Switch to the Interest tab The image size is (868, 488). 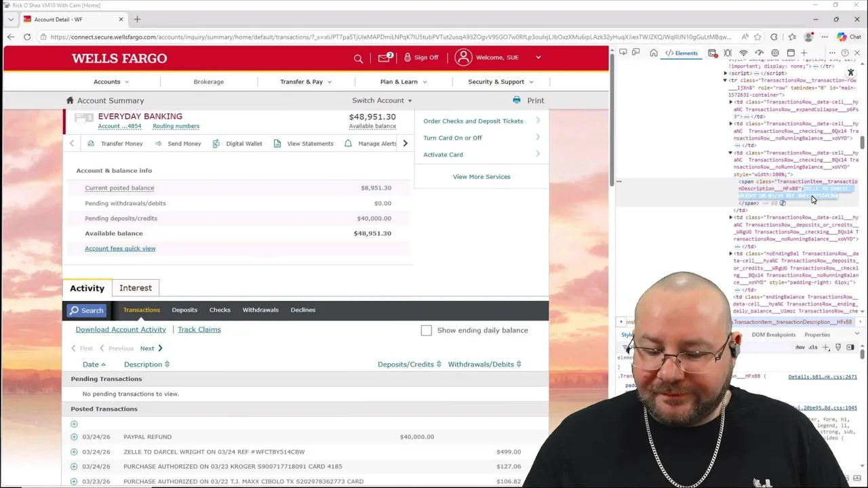pyautogui.click(x=136, y=288)
